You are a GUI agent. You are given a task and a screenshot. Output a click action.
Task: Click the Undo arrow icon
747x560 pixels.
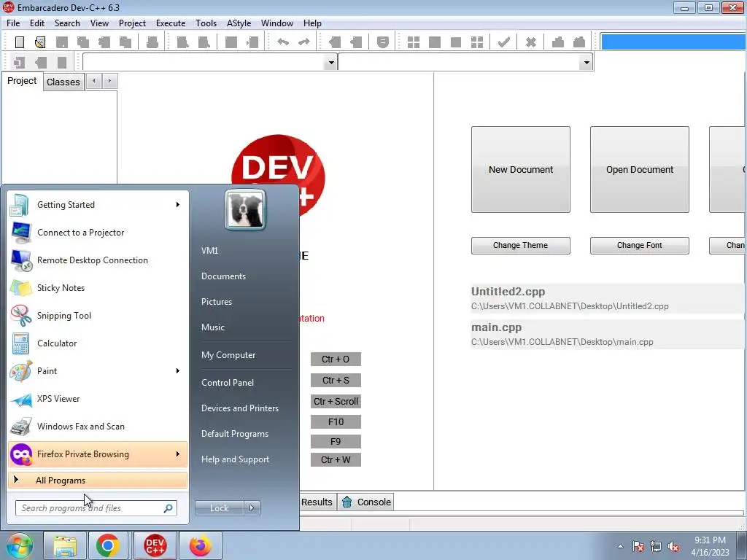click(283, 42)
